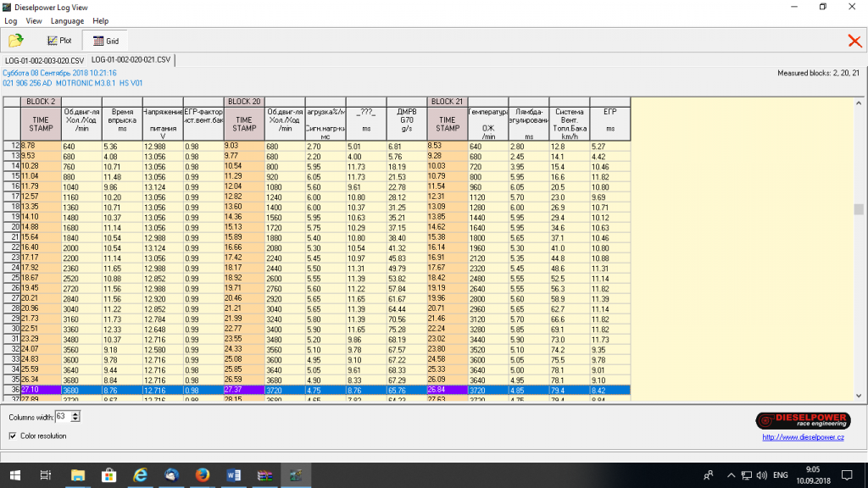The width and height of the screenshot is (868, 488).
Task: Select the Grid view button
Action: [x=105, y=41]
